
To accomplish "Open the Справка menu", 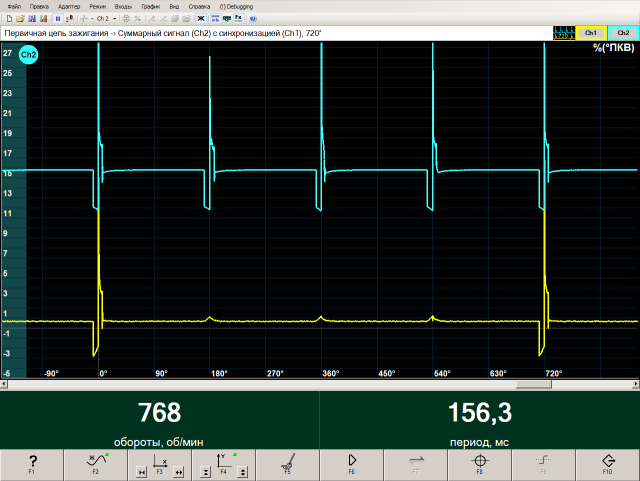I will click(199, 5).
